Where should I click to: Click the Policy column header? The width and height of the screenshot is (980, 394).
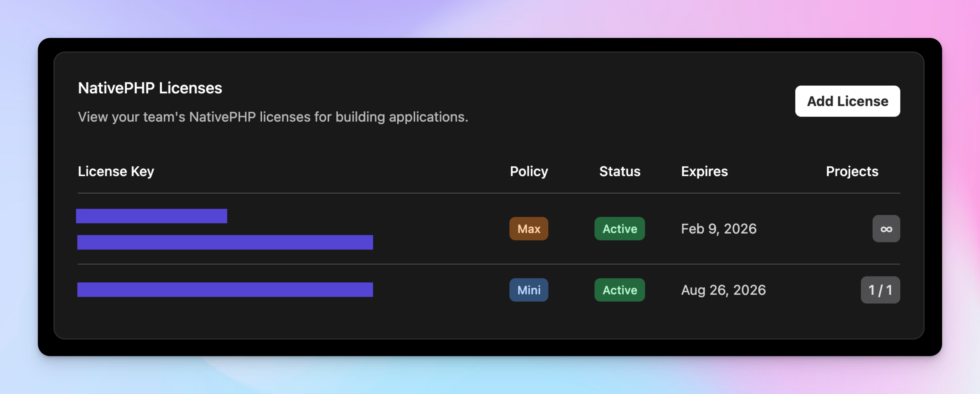(x=529, y=171)
